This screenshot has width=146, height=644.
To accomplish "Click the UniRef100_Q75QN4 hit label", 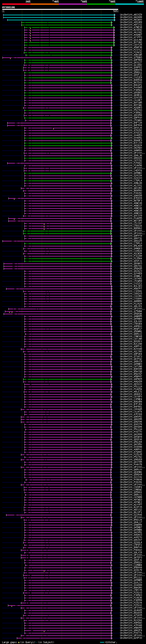I will pyautogui.click(x=131, y=311).
